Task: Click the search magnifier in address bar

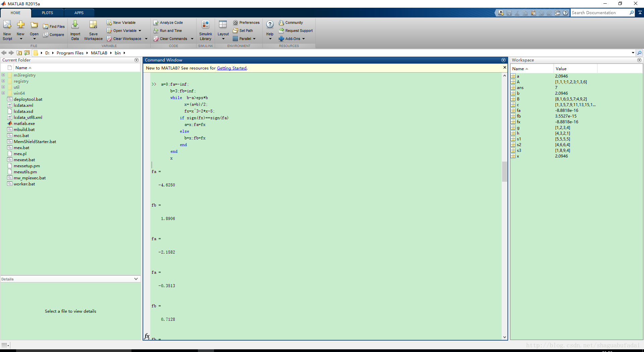Action: click(x=640, y=53)
